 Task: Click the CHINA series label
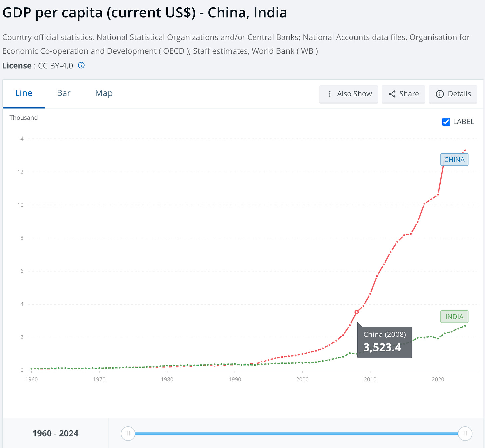pyautogui.click(x=454, y=160)
